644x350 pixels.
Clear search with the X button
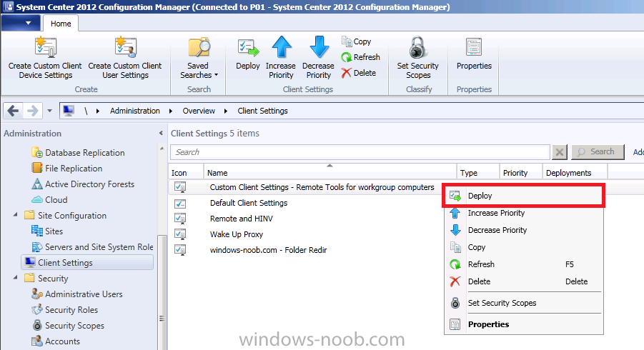point(560,152)
